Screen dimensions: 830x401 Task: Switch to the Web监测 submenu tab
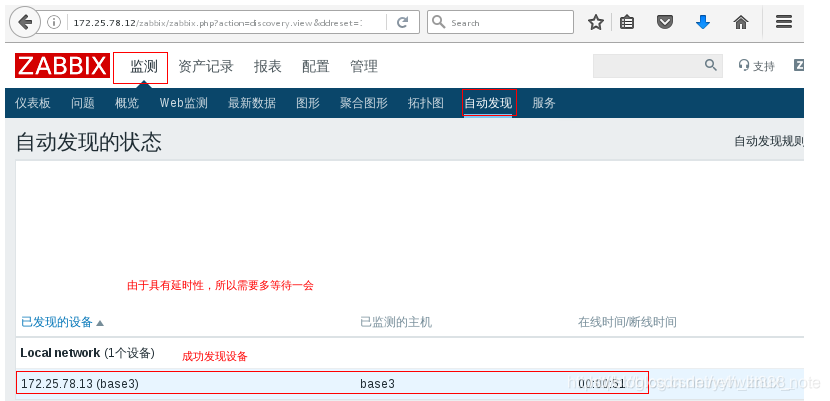click(x=184, y=103)
